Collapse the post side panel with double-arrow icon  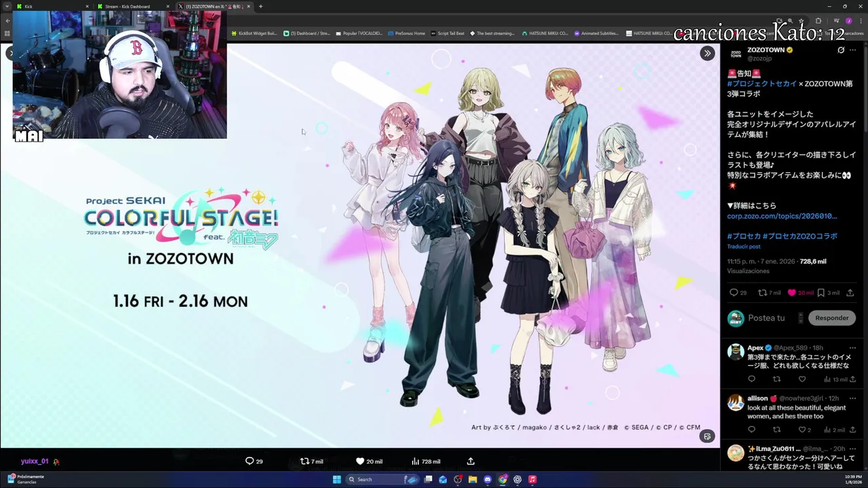pyautogui.click(x=707, y=53)
